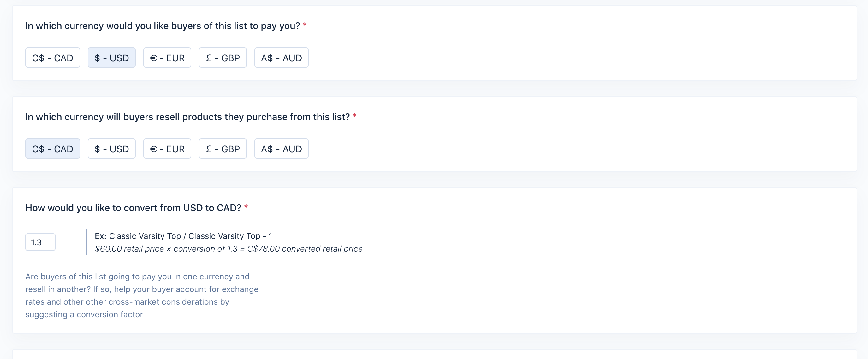868x359 pixels.
Task: Click the converted retail price formula text
Action: click(229, 249)
